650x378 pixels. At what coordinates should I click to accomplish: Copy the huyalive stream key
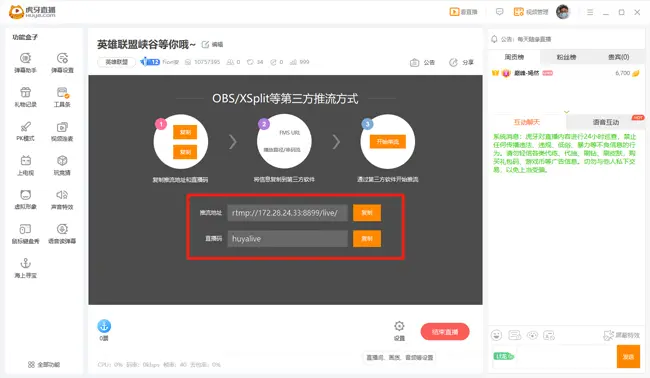coord(367,239)
